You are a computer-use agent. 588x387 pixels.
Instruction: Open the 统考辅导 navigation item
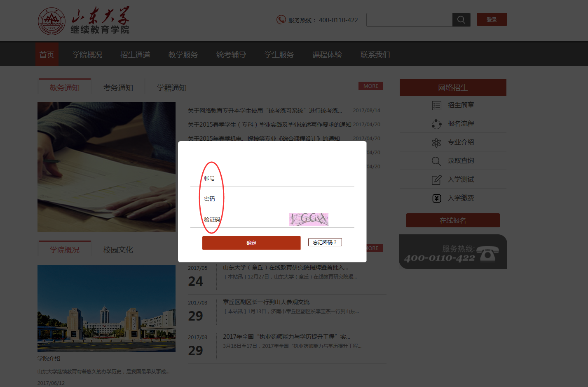coord(231,54)
